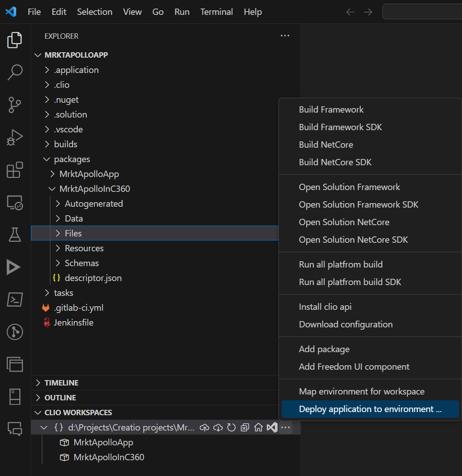This screenshot has height=476, width=462.
Task: Open more actions ellipsis on workspace row
Action: [x=286, y=427]
